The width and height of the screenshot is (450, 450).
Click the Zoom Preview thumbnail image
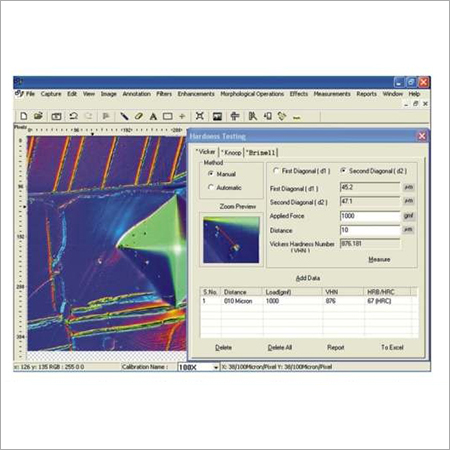[231, 240]
